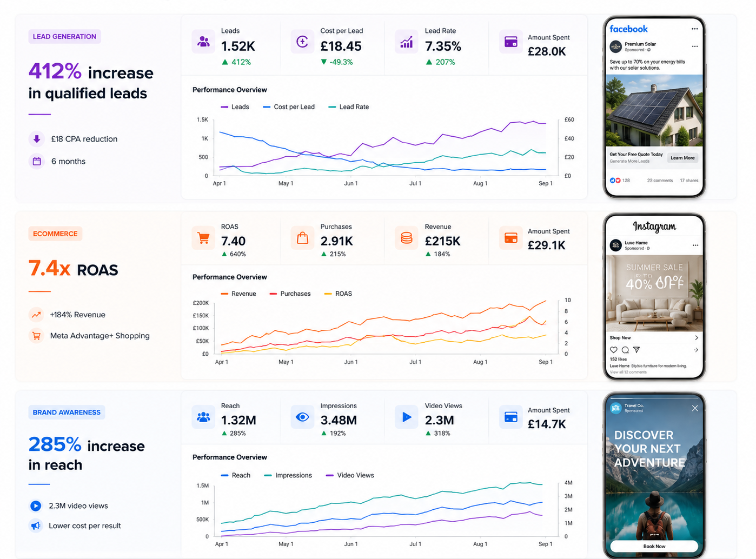Close the Travel Co. story ad
The image size is (756, 559).
[x=695, y=408]
